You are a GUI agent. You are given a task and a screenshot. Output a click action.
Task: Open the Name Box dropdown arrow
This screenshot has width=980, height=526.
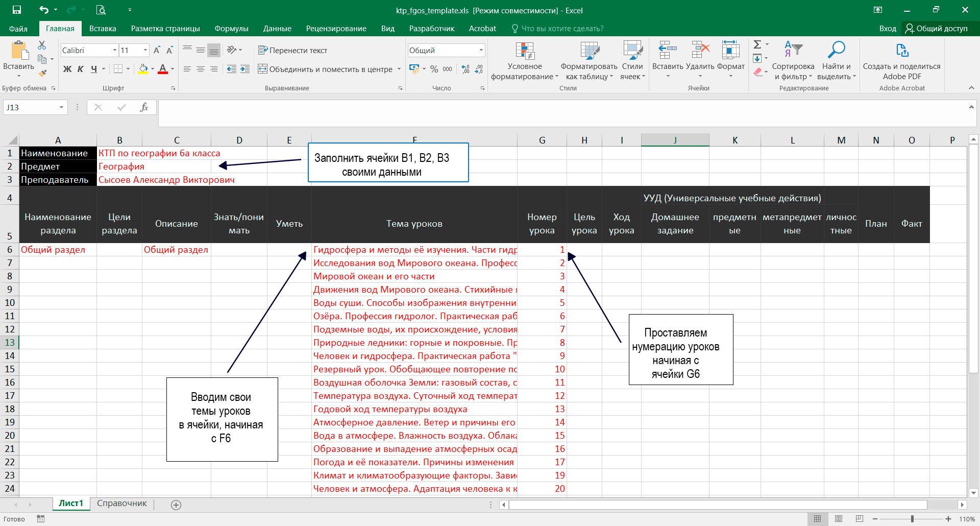[61, 107]
